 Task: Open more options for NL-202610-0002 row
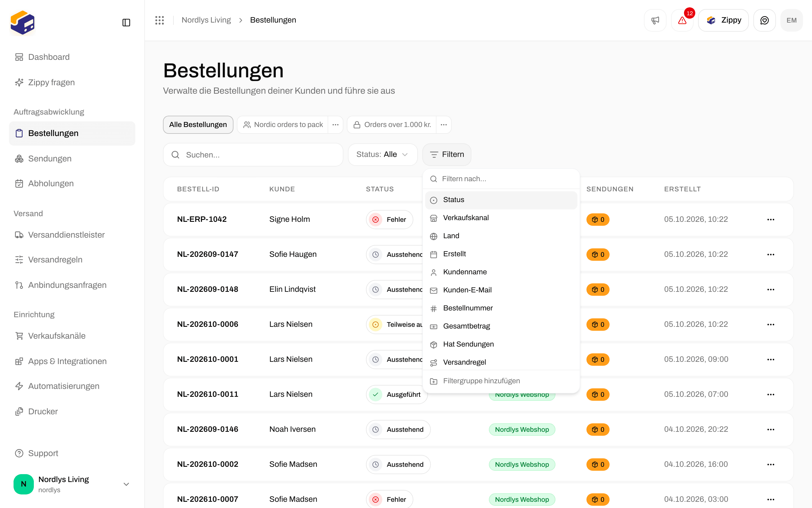click(x=771, y=464)
